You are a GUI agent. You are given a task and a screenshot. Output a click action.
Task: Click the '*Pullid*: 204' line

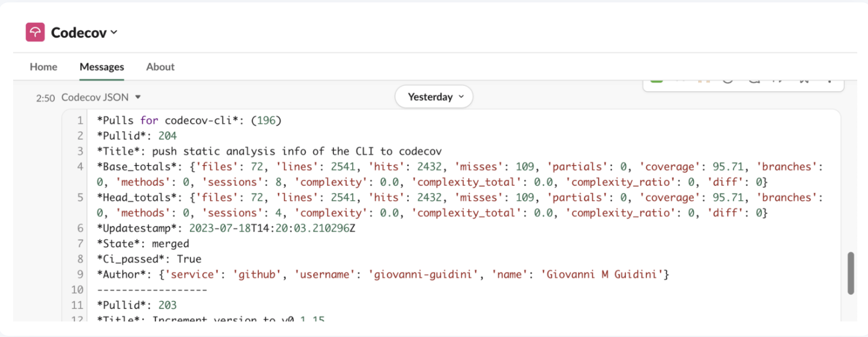coord(137,136)
